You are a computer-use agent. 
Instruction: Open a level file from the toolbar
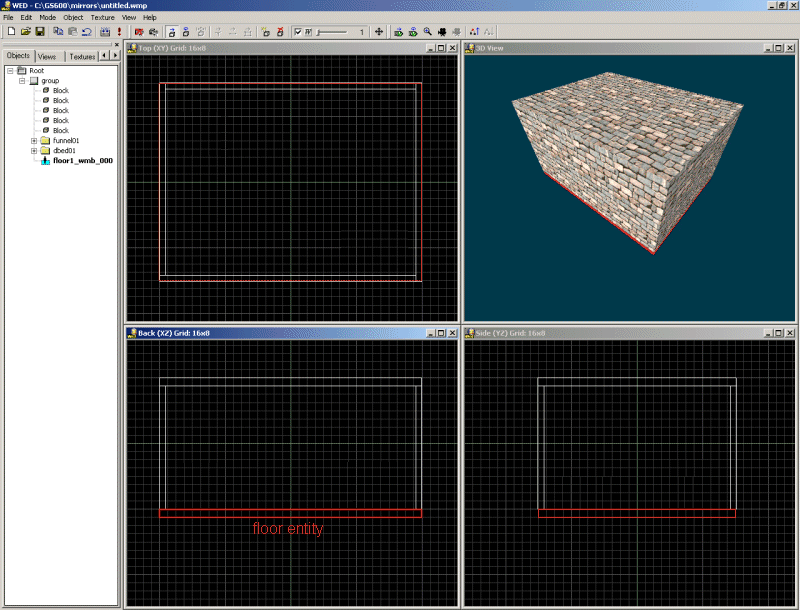click(x=26, y=32)
